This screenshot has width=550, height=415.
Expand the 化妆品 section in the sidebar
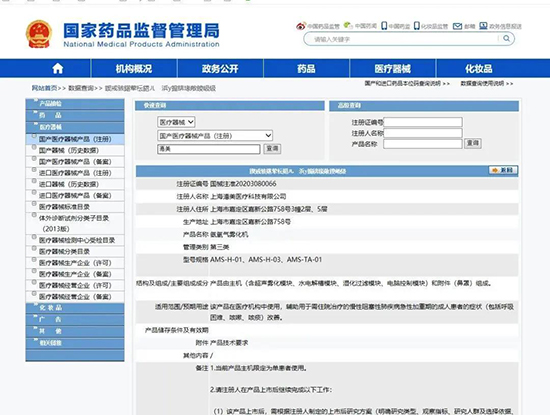[75, 308]
